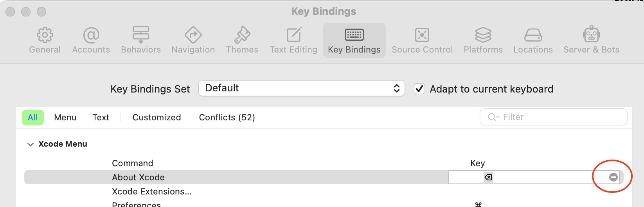The width and height of the screenshot is (644, 207).
Task: Click the Filter search field
Action: (x=553, y=117)
